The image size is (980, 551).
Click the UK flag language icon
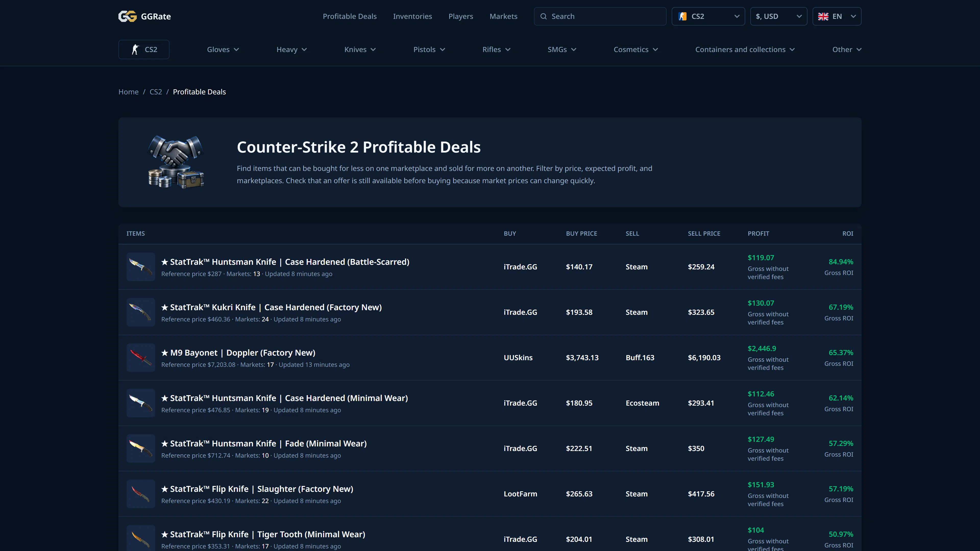[x=823, y=16]
